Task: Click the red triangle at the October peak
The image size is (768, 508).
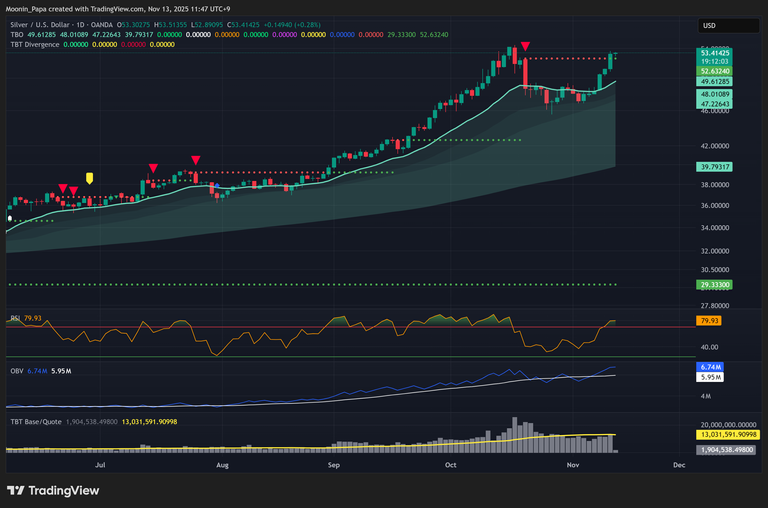Action: pos(525,47)
